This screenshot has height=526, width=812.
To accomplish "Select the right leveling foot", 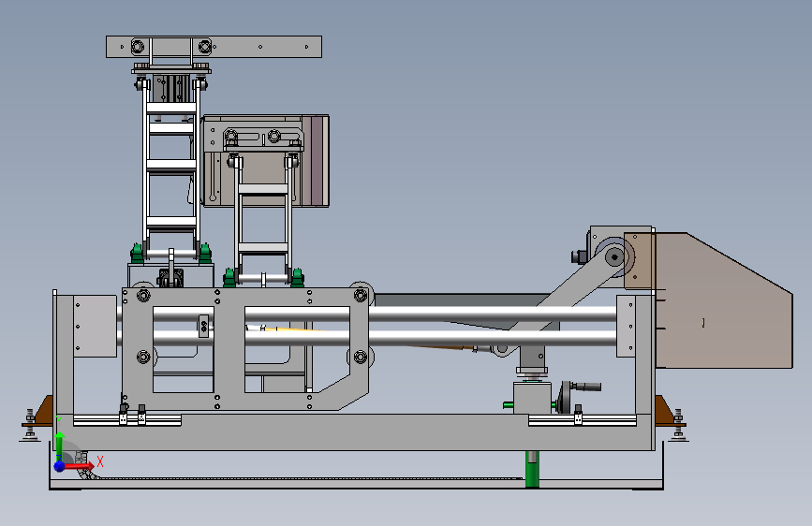I will (x=678, y=427).
